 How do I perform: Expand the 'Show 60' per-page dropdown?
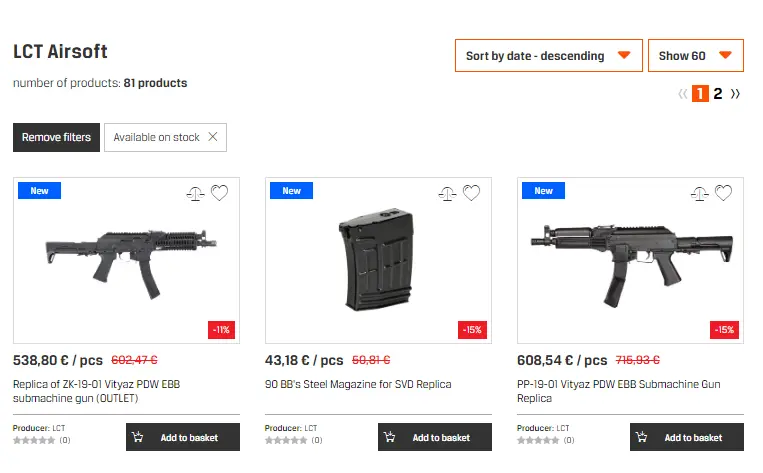[696, 56]
